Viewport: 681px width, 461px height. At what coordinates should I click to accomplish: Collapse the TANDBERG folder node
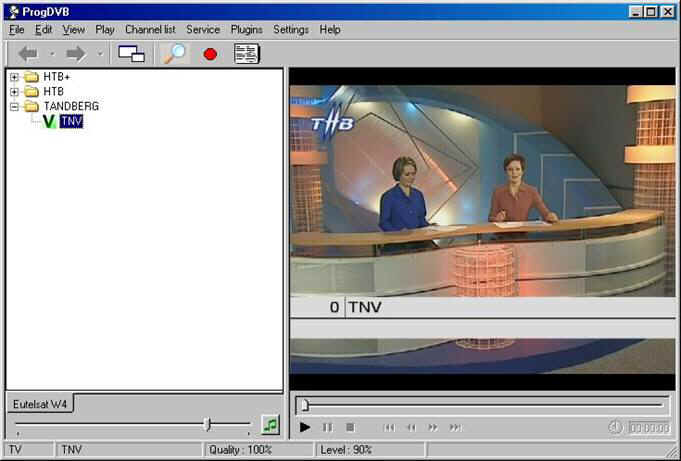[x=14, y=107]
